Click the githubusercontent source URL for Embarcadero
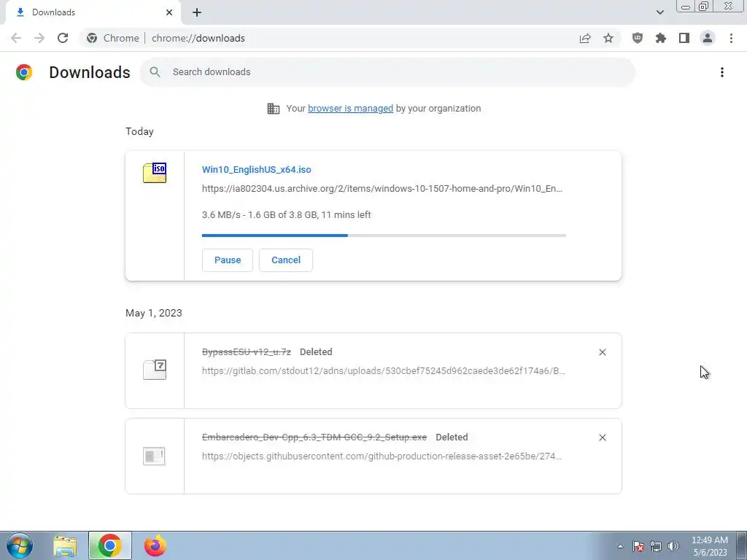This screenshot has width=747, height=560. (x=382, y=456)
